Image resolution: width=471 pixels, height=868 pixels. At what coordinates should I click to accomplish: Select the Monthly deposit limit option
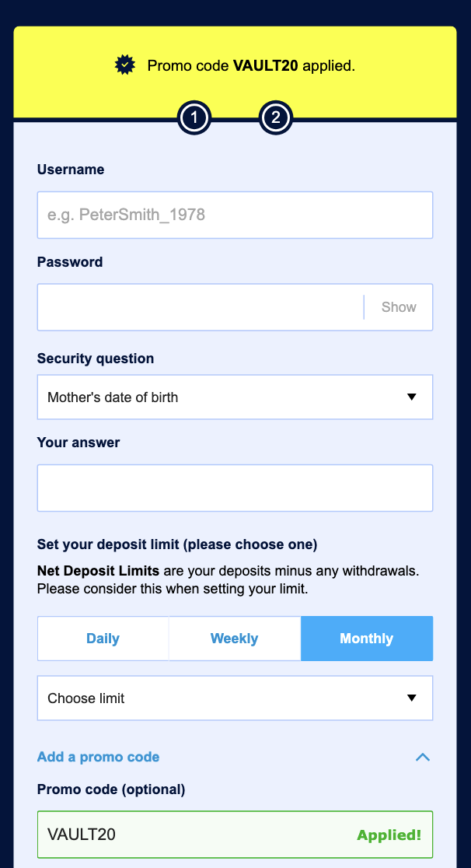[x=366, y=638]
